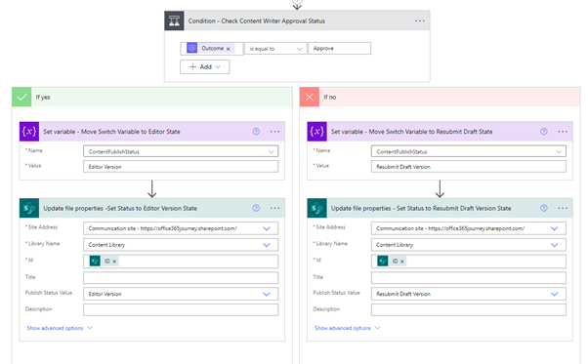Click the Add button in condition
Image resolution: width=588 pixels, height=364 pixels.
click(205, 67)
